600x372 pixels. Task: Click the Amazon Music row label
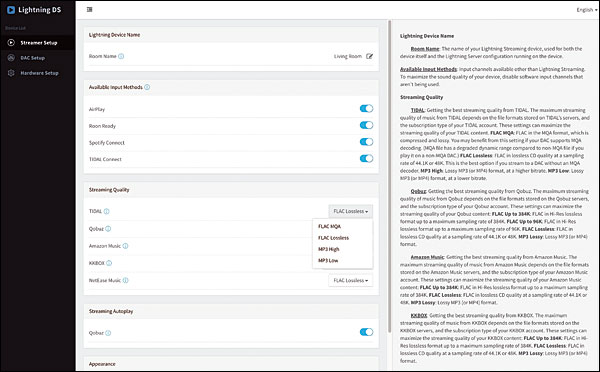pos(105,246)
